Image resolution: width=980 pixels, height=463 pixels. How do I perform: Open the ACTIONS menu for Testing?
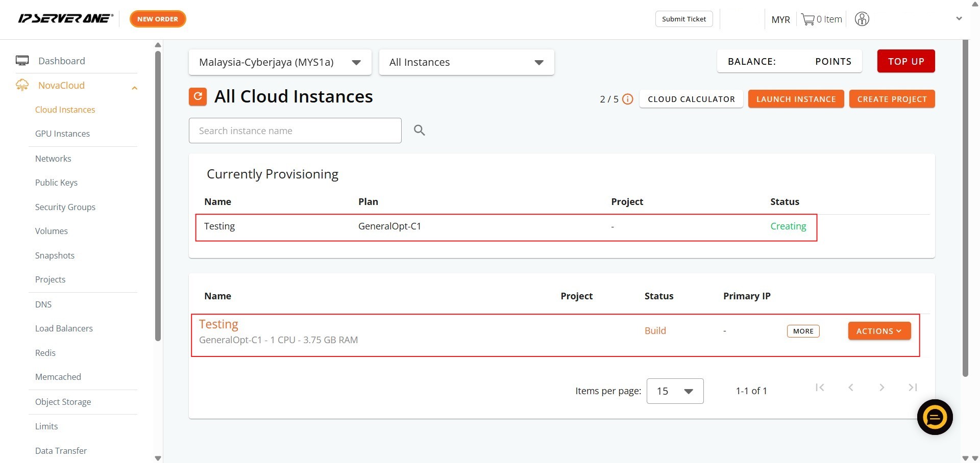[x=879, y=331]
